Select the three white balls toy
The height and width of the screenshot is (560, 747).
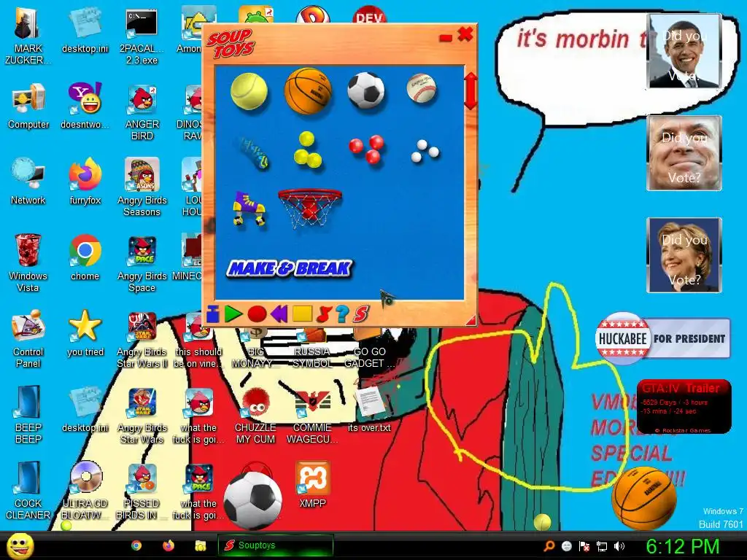[425, 150]
